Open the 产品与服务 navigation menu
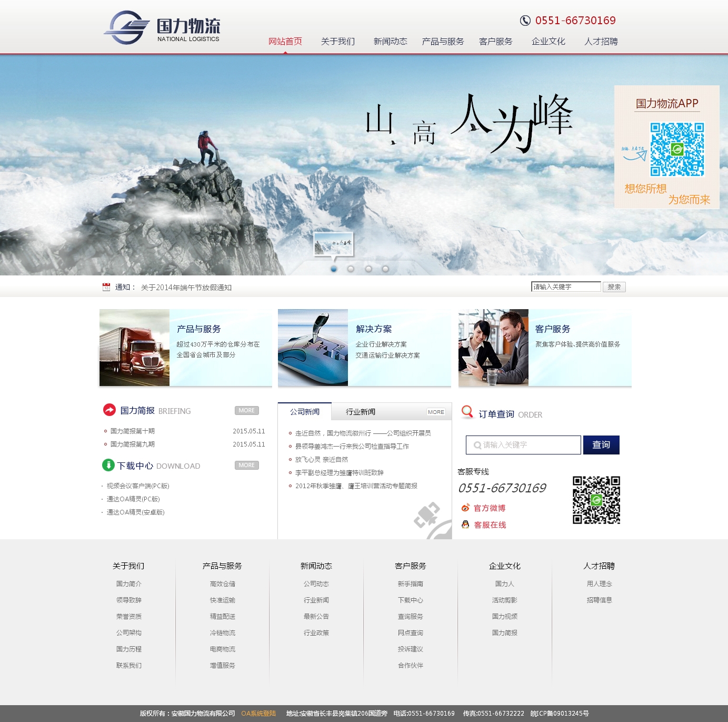This screenshot has height=722, width=728. (443, 42)
